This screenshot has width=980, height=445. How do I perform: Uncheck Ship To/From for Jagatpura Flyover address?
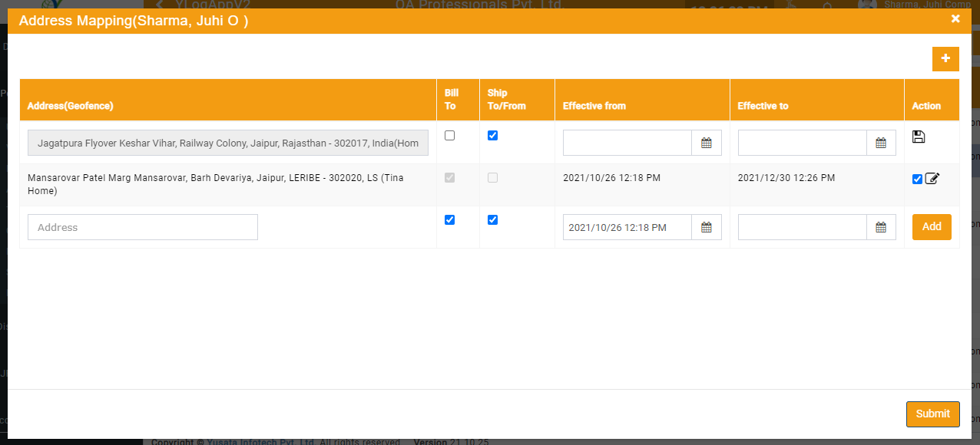[x=493, y=135]
